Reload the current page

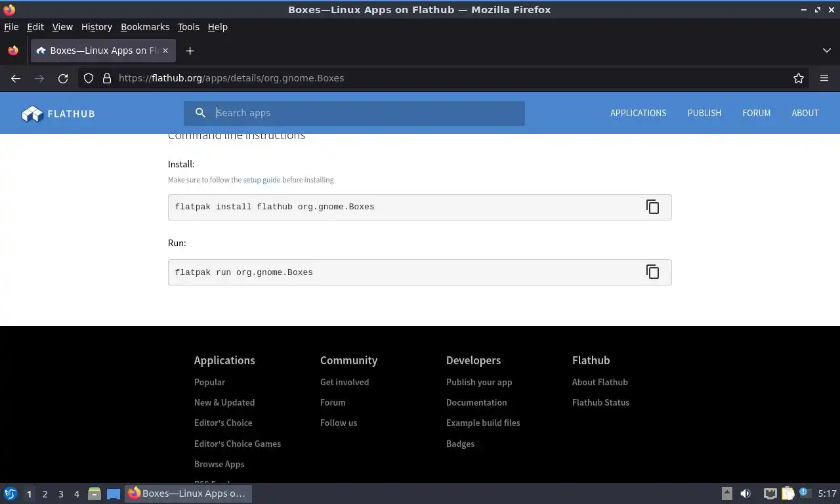coord(63,78)
